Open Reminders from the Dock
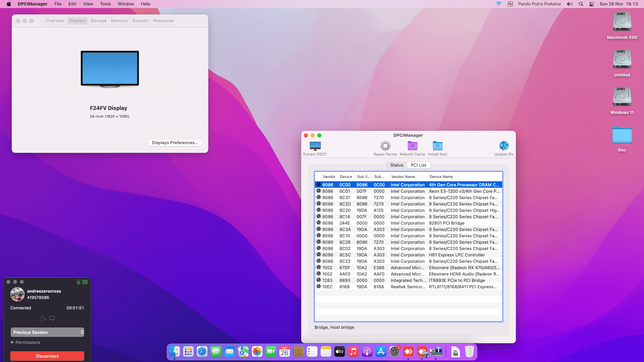The image size is (644, 362). (x=312, y=352)
